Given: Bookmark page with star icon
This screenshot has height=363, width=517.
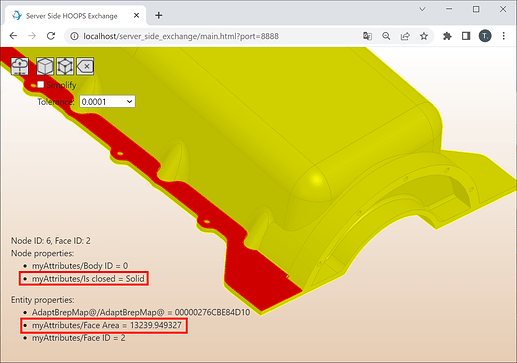Looking at the screenshot, I should tap(424, 36).
